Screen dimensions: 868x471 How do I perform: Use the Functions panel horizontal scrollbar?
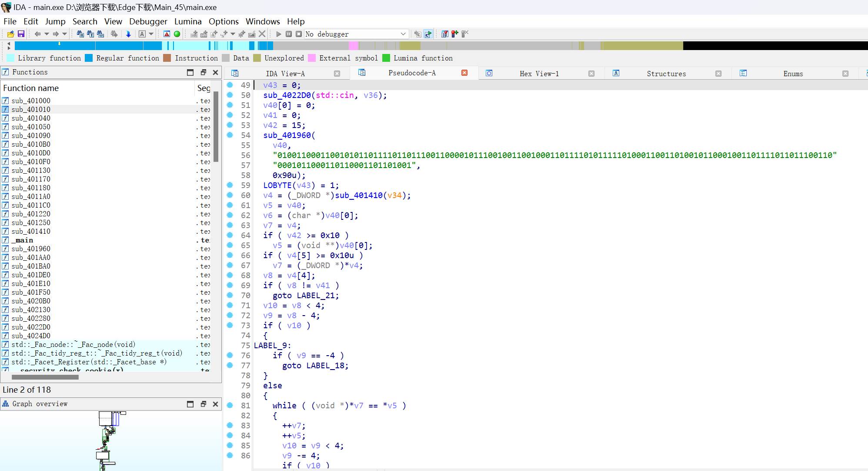45,377
